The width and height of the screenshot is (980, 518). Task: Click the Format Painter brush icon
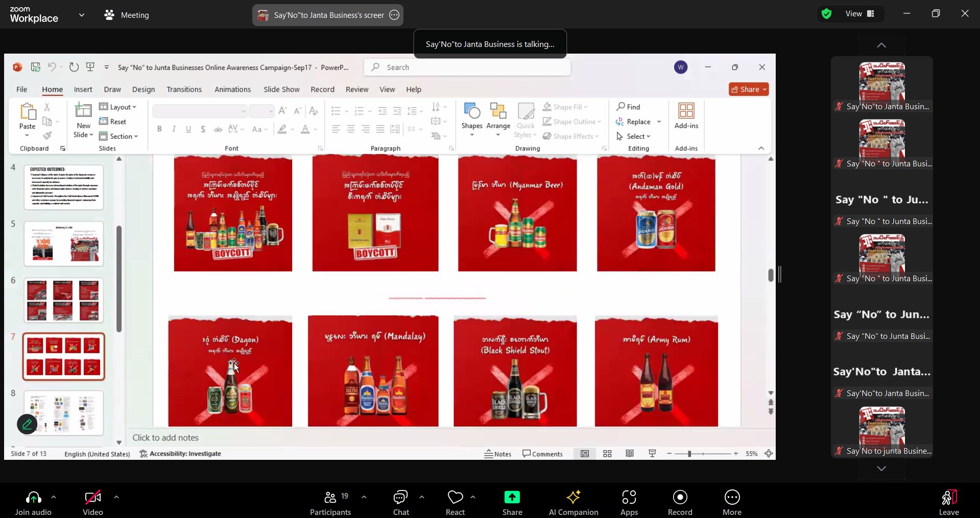tap(47, 136)
